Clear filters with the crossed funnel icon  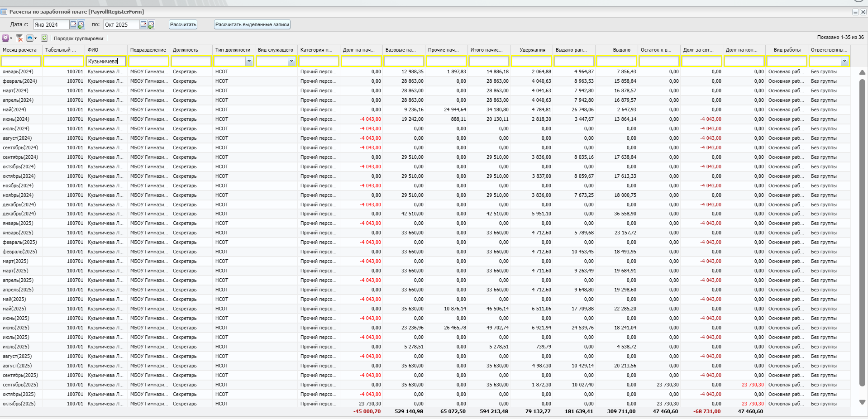[19, 38]
